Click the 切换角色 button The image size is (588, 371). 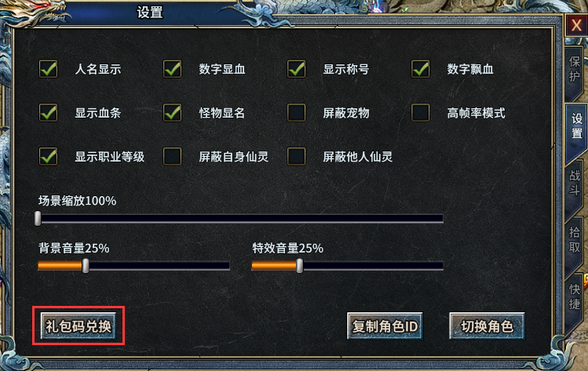(488, 326)
